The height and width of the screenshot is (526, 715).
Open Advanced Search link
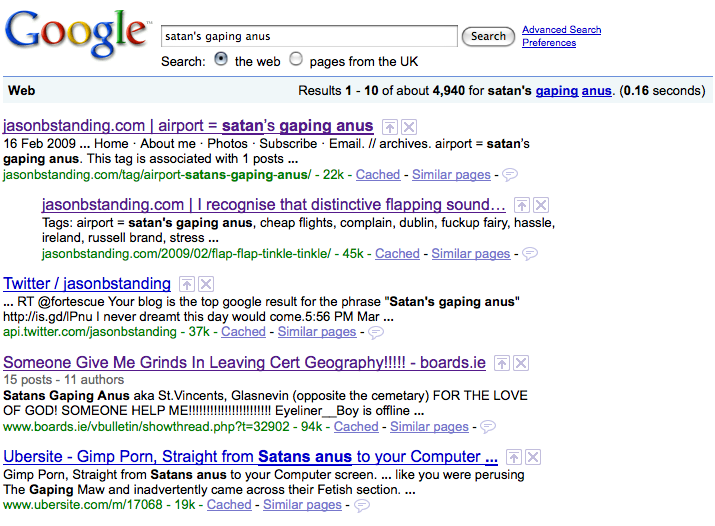coord(561,30)
